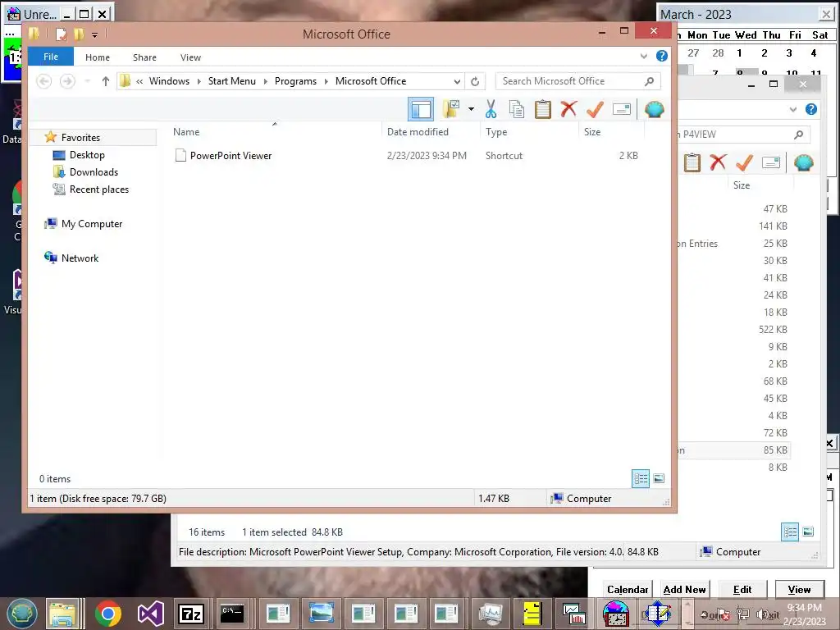
Task: Go up one folder level
Action: pos(106,81)
